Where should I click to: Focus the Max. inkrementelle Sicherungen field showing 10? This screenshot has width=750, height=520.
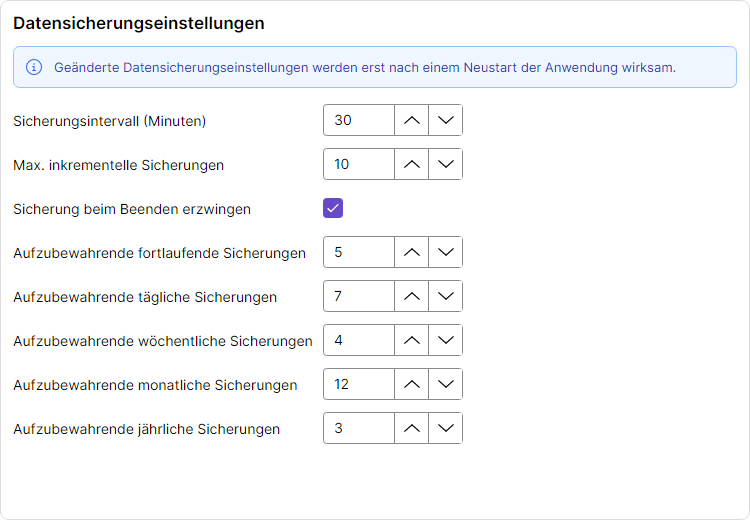click(x=359, y=164)
